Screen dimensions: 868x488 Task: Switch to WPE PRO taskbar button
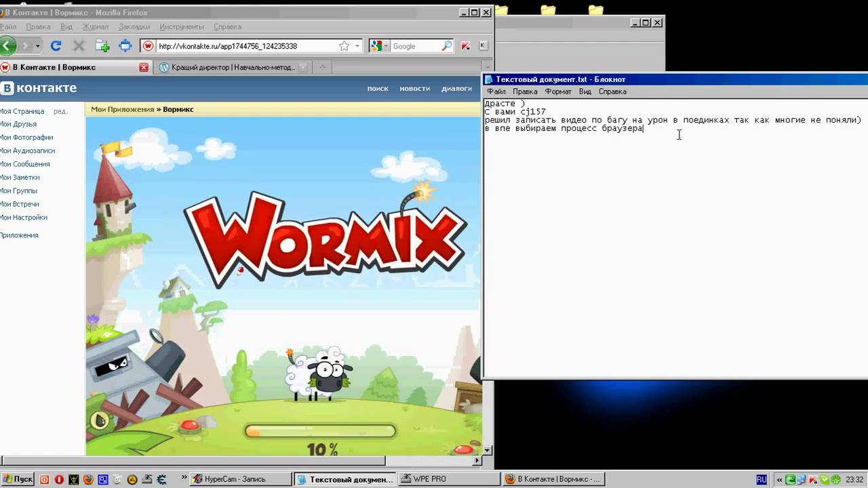pos(448,479)
